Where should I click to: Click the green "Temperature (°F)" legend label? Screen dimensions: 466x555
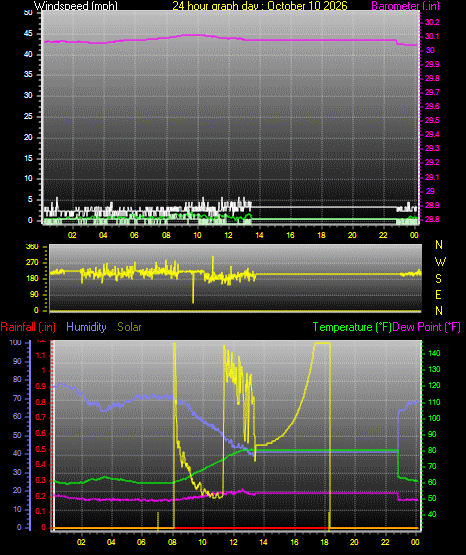352,327
